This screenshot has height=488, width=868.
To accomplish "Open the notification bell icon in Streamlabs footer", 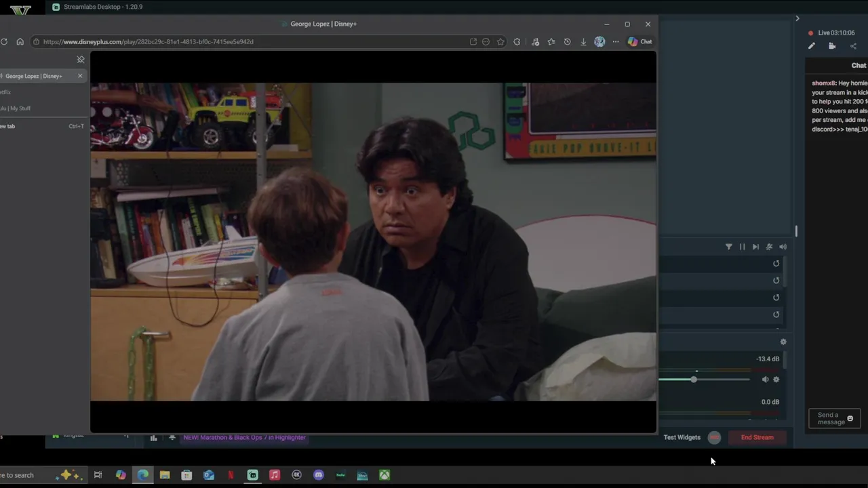I will [172, 438].
